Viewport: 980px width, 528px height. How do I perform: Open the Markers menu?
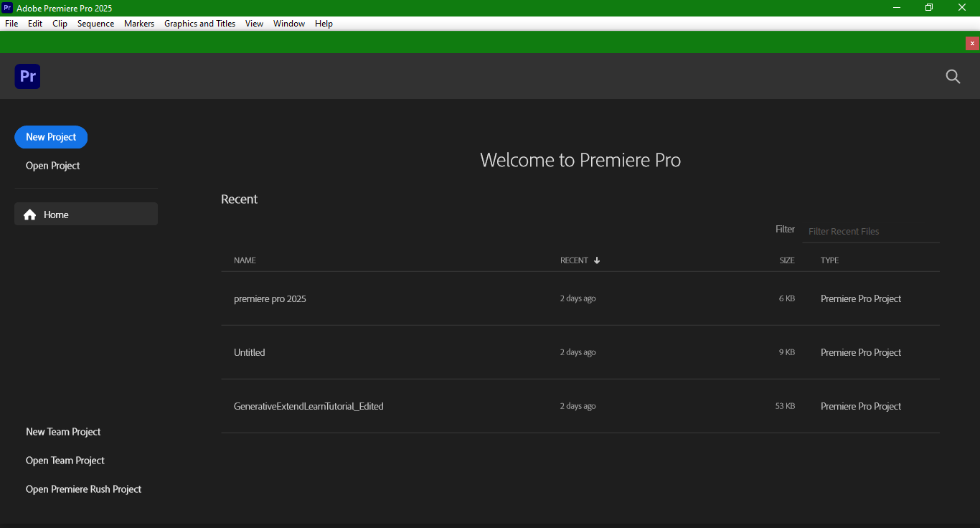139,24
